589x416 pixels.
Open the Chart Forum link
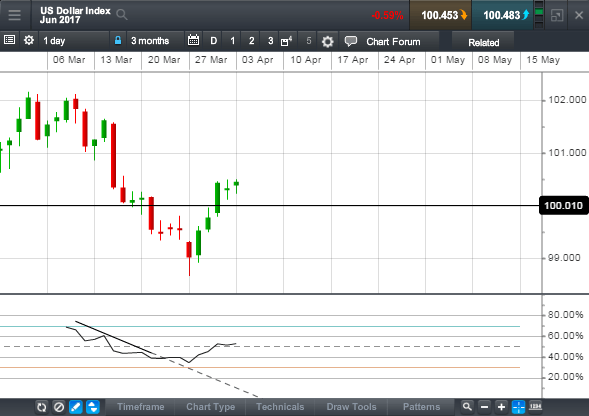click(x=393, y=42)
